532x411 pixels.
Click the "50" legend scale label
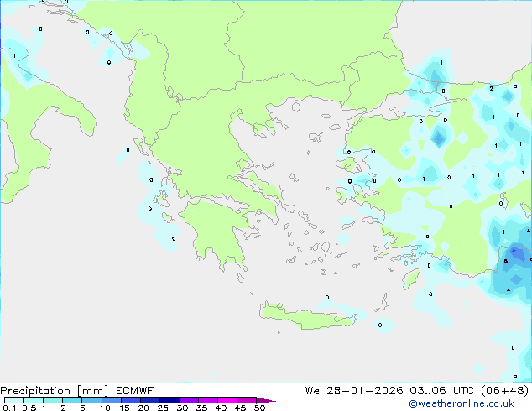click(259, 408)
